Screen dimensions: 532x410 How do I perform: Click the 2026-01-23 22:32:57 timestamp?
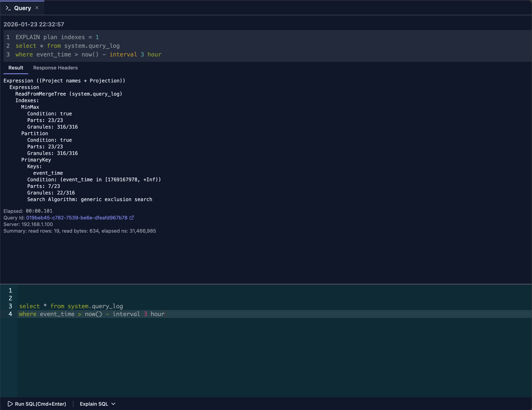34,24
